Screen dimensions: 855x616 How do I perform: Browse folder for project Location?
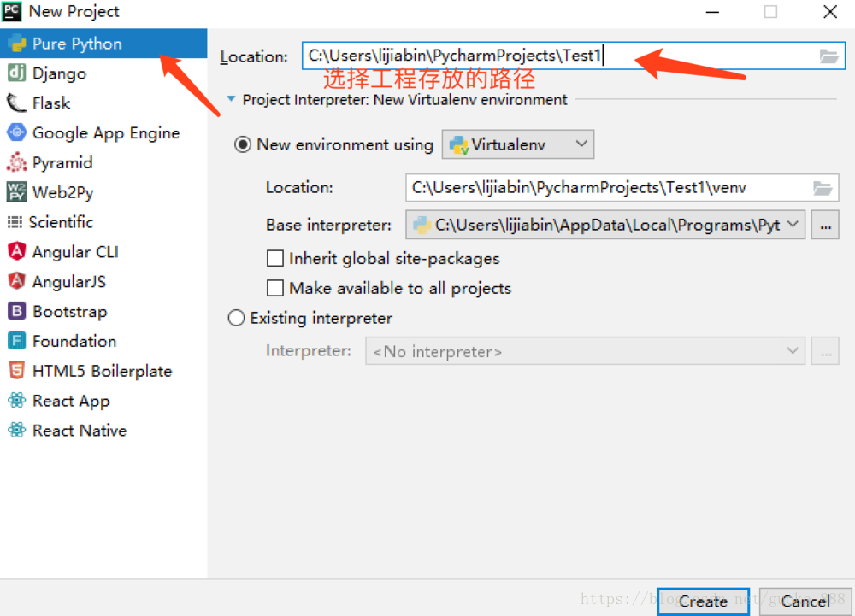(828, 56)
